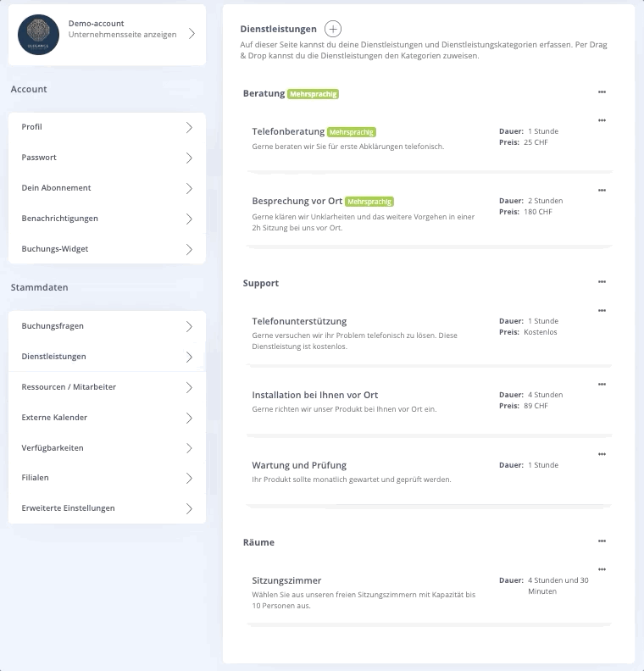Open three-dot menu for Wartung und Prüfung
This screenshot has height=671, width=644.
click(602, 454)
